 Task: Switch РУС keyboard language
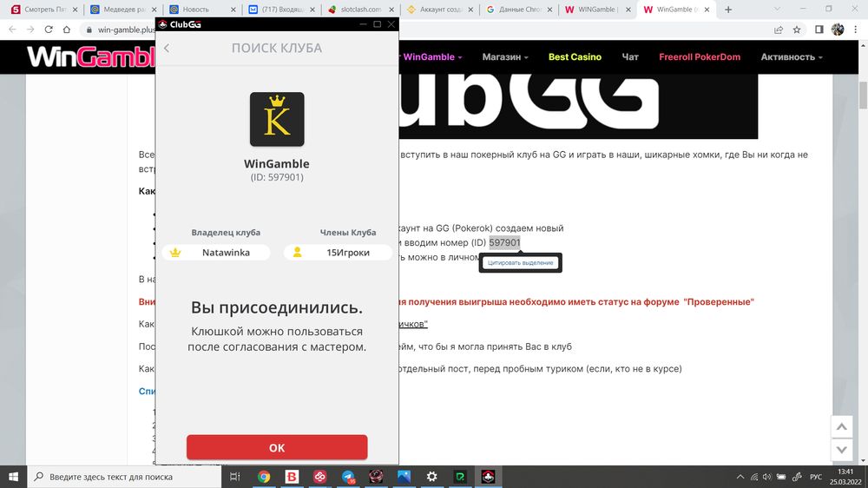pos(815,477)
